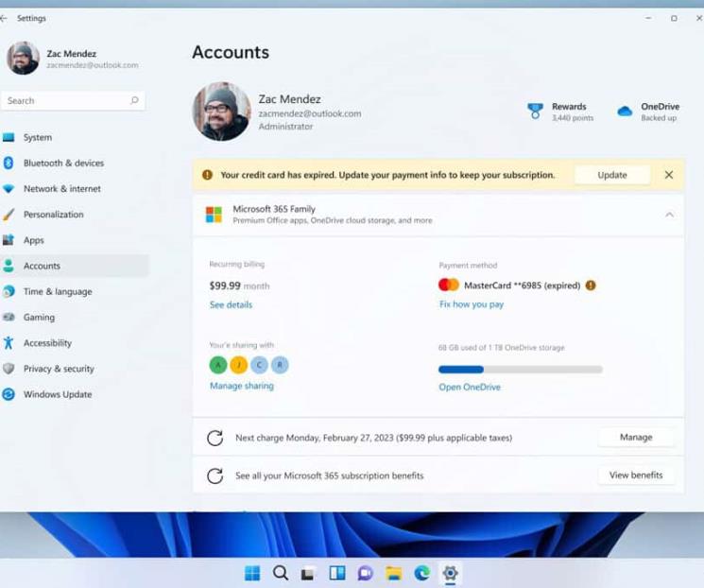This screenshot has height=588, width=704.
Task: Click zacmendez@outlook.com under Accounts heading
Action: pos(310,113)
